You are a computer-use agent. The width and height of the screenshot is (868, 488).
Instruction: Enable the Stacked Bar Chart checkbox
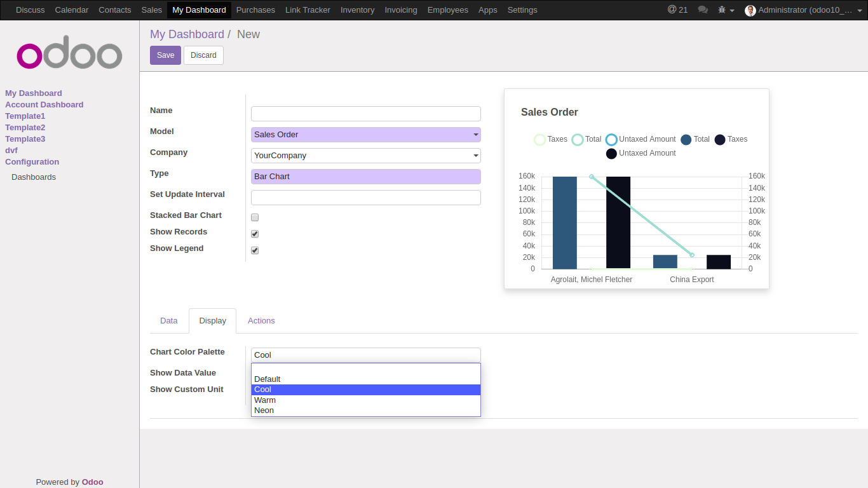(x=255, y=217)
